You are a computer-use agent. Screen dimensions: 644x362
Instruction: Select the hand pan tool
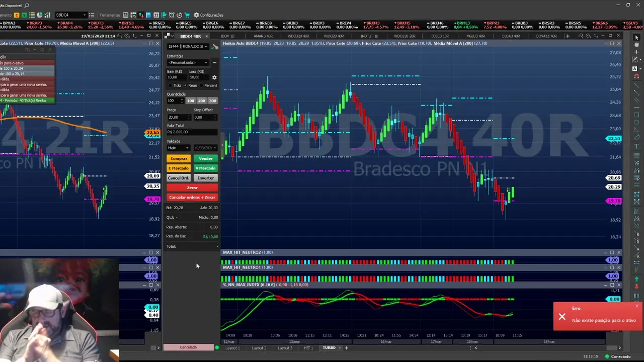click(636, 45)
